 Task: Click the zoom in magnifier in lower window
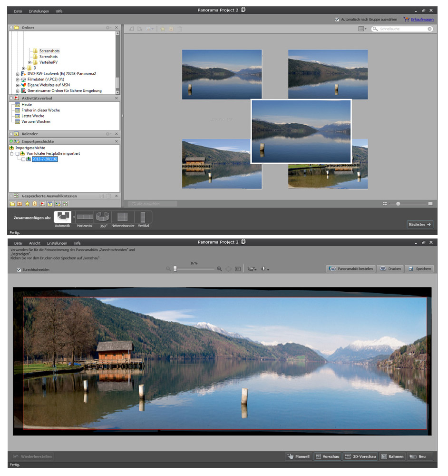click(219, 269)
